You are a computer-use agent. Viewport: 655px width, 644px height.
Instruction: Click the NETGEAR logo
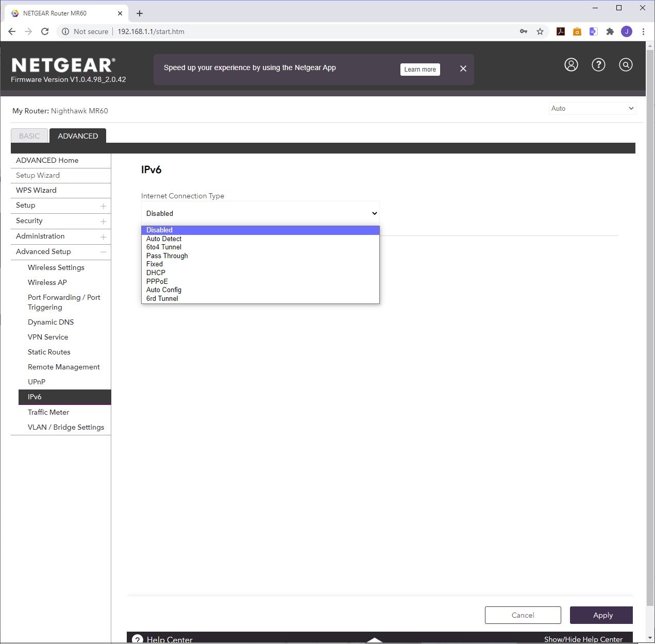(x=63, y=65)
